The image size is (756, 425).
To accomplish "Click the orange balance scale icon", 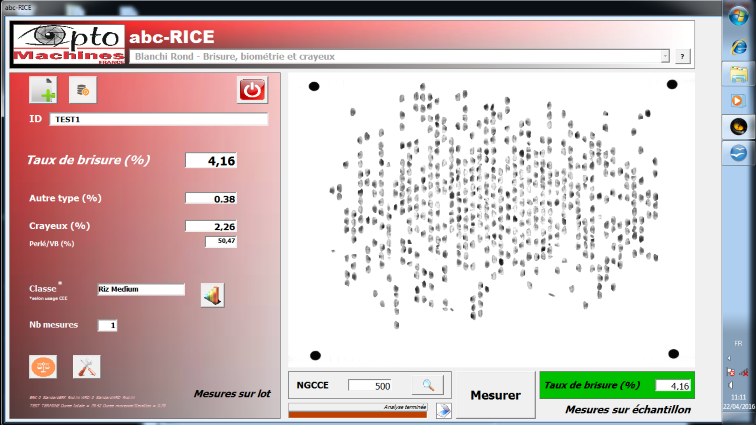I will tap(43, 367).
